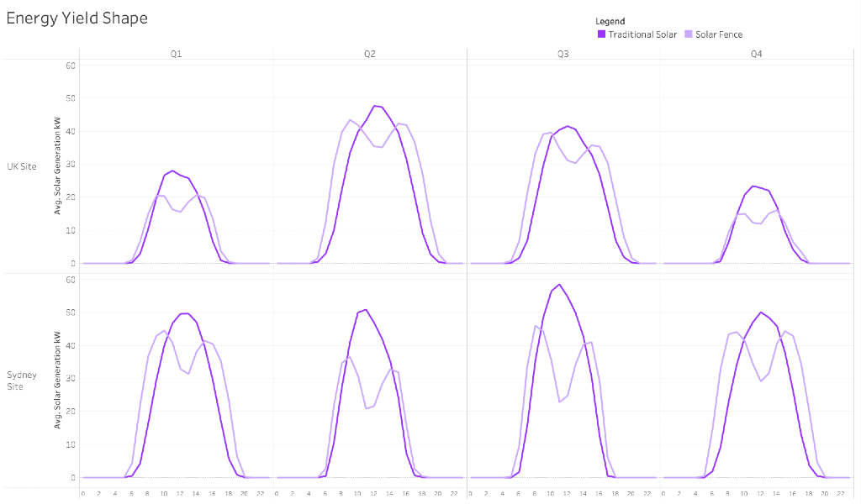Click the Energy Yield Shape title

(77, 18)
